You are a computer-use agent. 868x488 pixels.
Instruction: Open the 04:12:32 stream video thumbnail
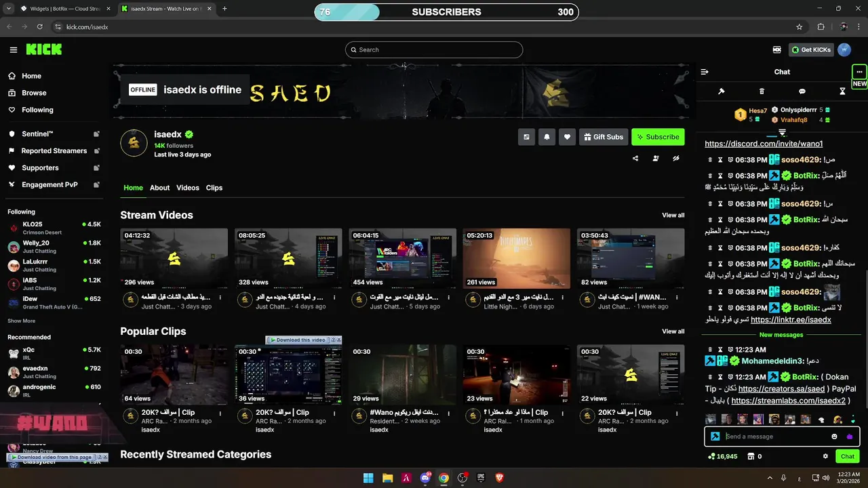tap(174, 258)
